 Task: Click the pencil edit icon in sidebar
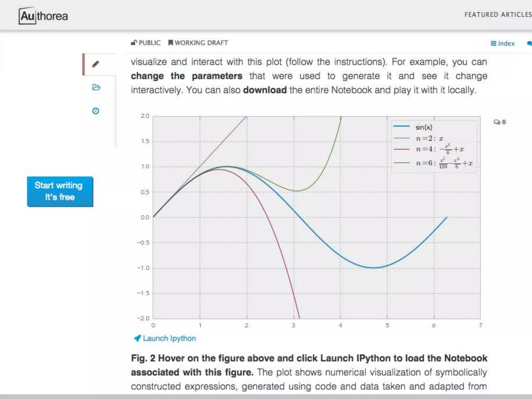tap(96, 64)
